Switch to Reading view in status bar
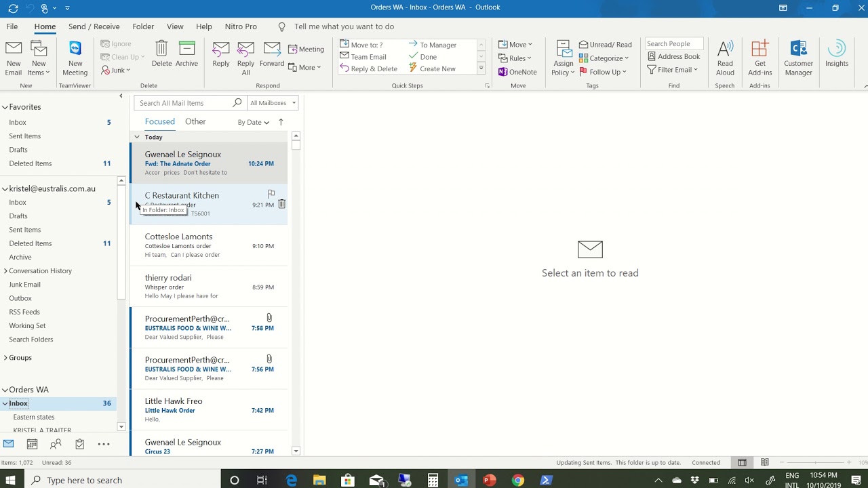The height and width of the screenshot is (488, 868). pos(765,462)
